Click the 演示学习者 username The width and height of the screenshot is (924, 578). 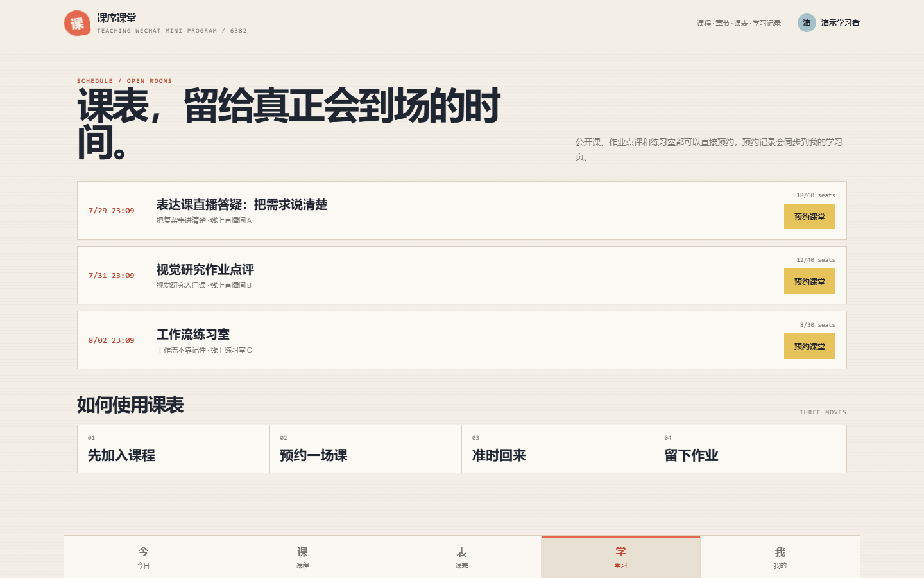(841, 23)
